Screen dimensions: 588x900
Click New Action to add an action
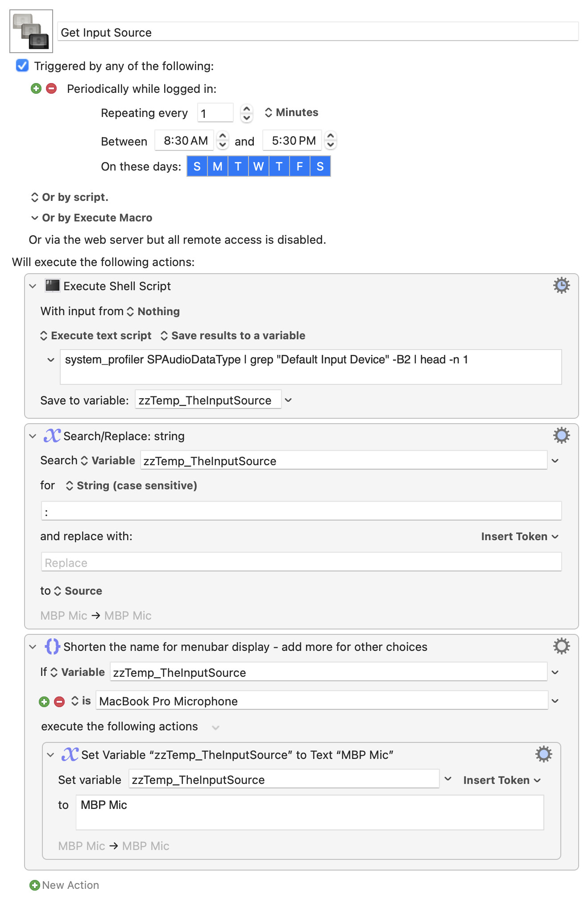coord(64,885)
